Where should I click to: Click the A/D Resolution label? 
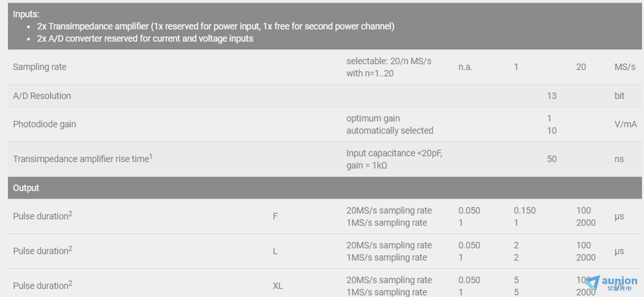[42, 96]
